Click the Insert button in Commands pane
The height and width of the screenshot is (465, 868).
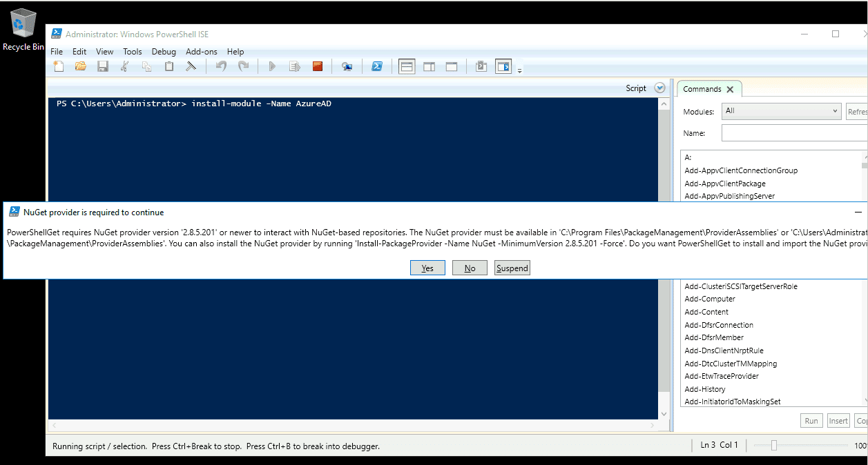(838, 421)
